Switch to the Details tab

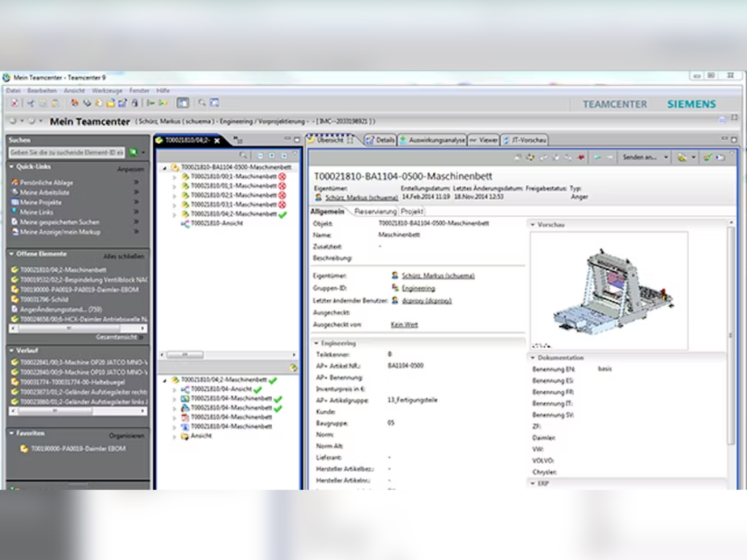click(380, 140)
